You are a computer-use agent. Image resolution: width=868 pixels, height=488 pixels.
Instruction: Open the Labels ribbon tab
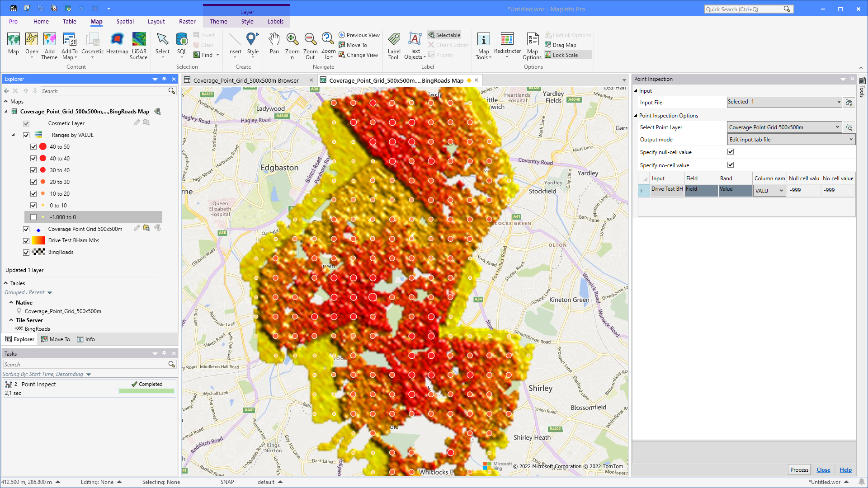275,21
